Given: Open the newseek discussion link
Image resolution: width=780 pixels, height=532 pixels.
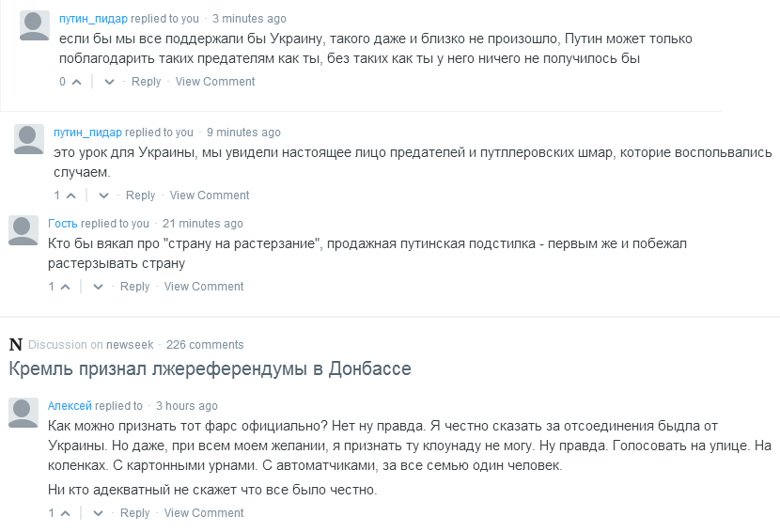Looking at the screenshot, I should click(130, 345).
